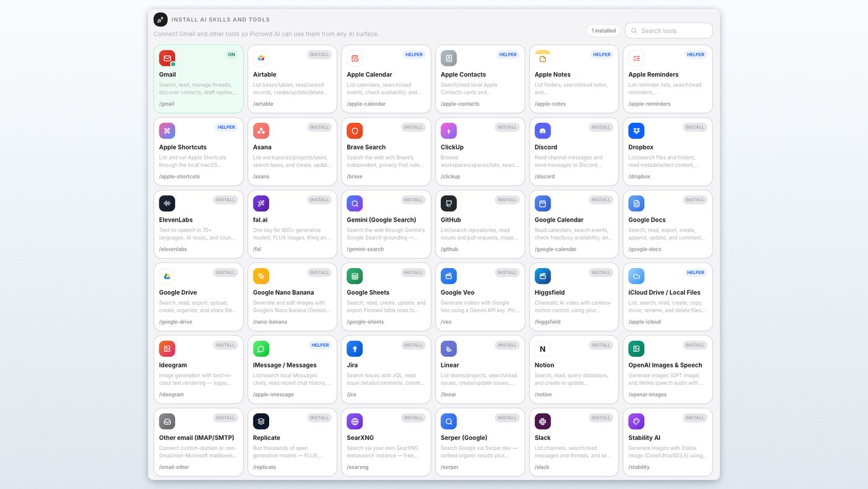Click the Helper badge on Apple Shortcuts
This screenshot has height=489, width=868.
(226, 127)
